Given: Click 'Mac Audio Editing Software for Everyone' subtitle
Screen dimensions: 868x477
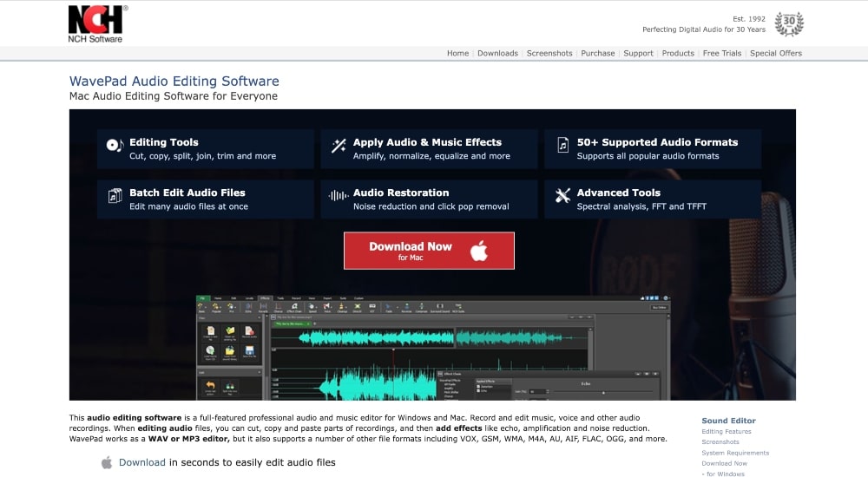Looking at the screenshot, I should tap(174, 96).
